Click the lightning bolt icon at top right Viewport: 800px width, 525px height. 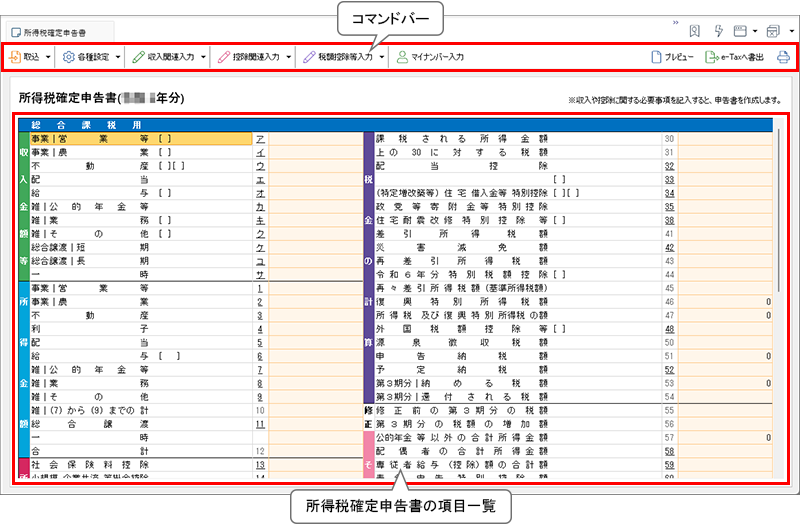pyautogui.click(x=718, y=32)
